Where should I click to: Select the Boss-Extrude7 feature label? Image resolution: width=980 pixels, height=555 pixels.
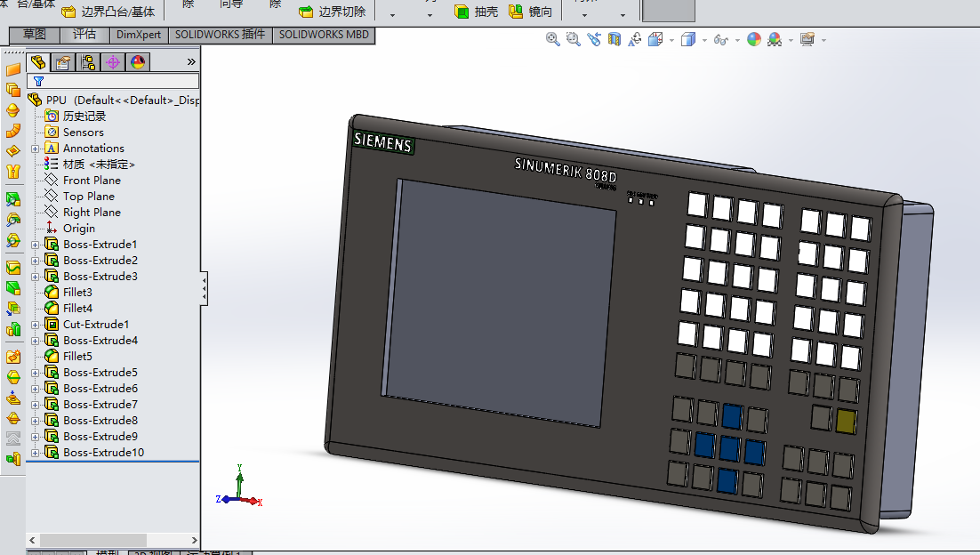coord(100,405)
